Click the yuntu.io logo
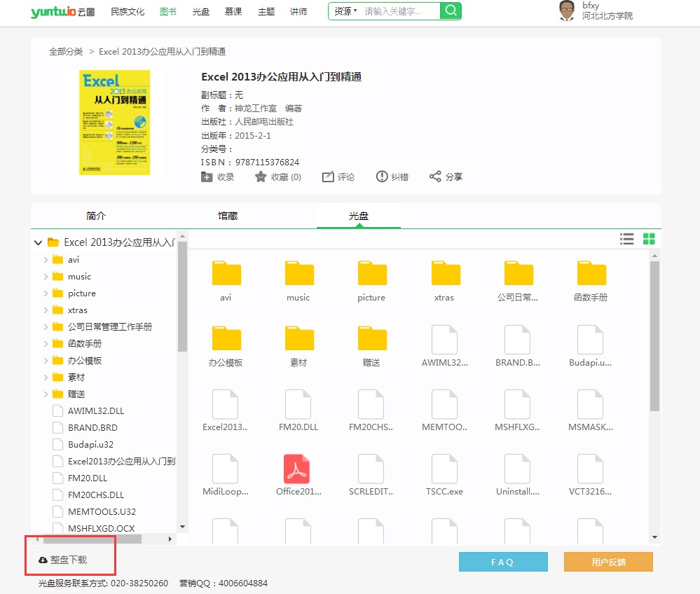This screenshot has width=700, height=594. tap(62, 12)
